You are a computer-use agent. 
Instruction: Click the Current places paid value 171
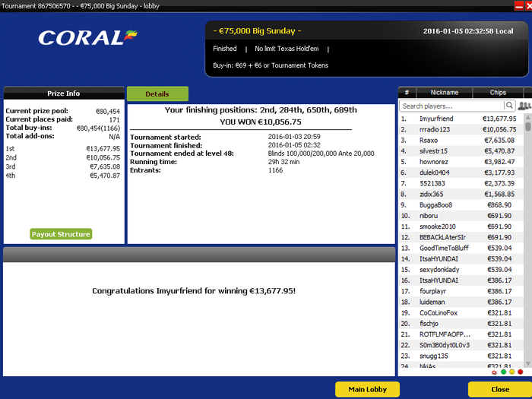click(x=114, y=120)
